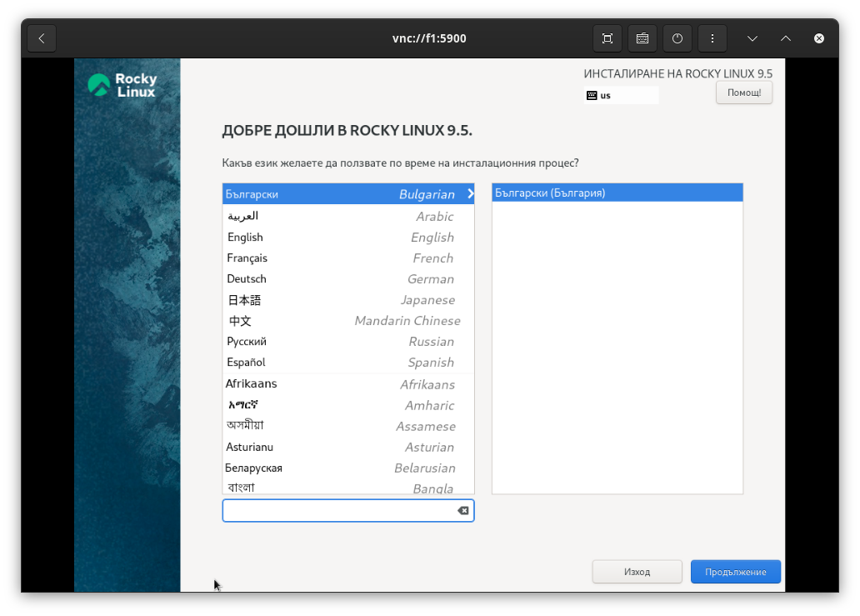Viewport: 860px width, 616px height.
Task: Click the power icon in header bar
Action: coord(677,38)
